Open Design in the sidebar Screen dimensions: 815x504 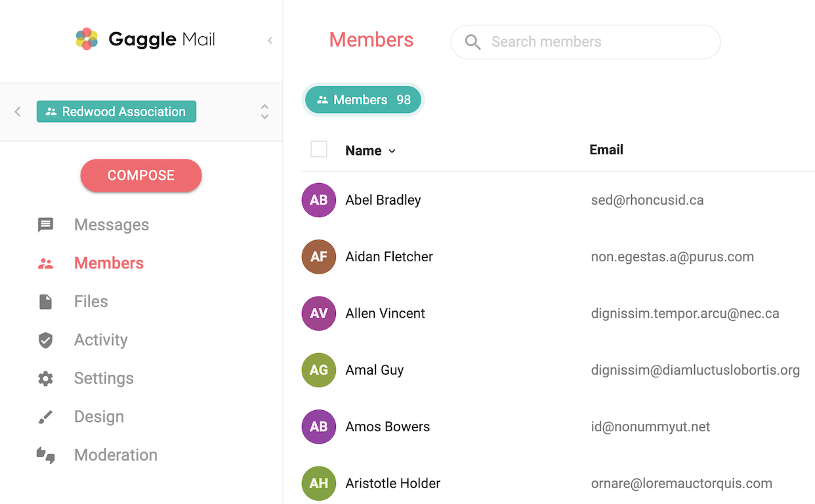(x=99, y=417)
